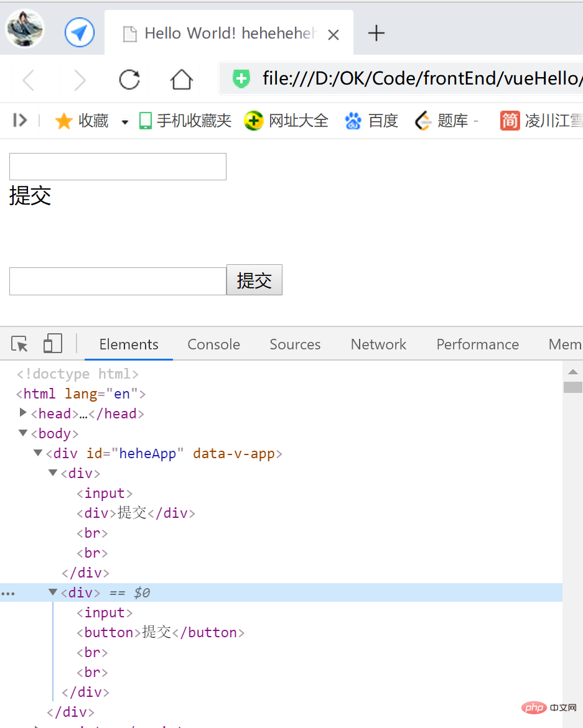Image resolution: width=583 pixels, height=728 pixels.
Task: Click the home icon in the toolbar
Action: pos(180,80)
